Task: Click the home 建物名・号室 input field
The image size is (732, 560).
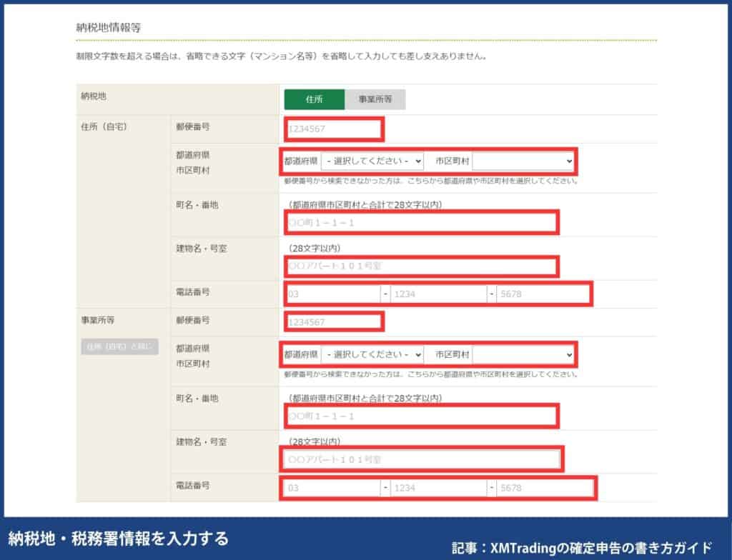Action: point(421,266)
